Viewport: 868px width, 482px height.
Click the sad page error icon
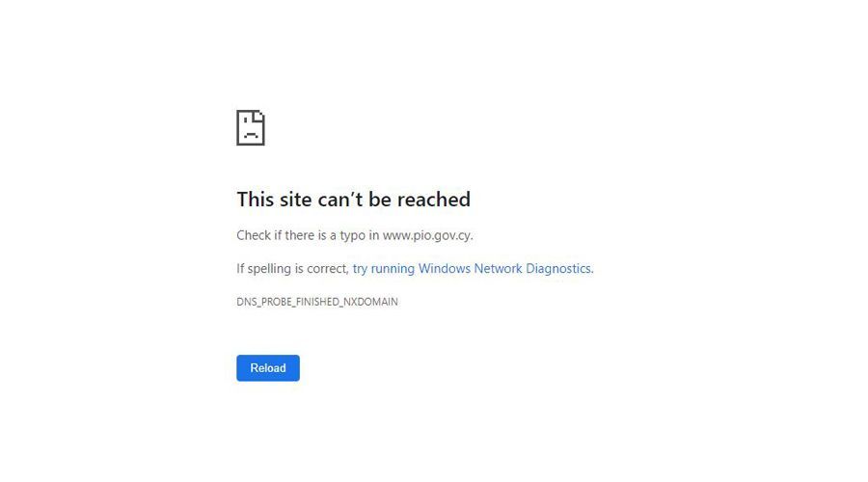(x=250, y=128)
